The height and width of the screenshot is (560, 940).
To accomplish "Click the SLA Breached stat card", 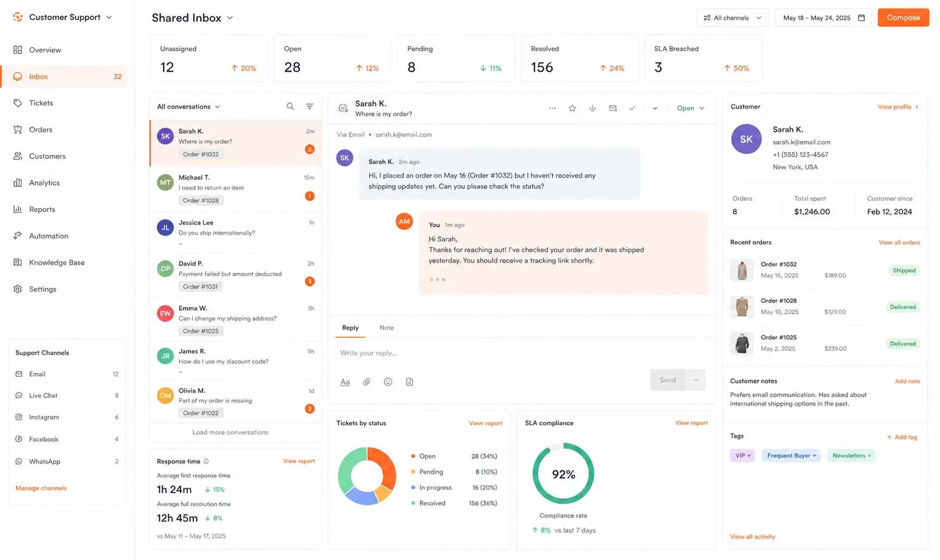I will pyautogui.click(x=703, y=58).
